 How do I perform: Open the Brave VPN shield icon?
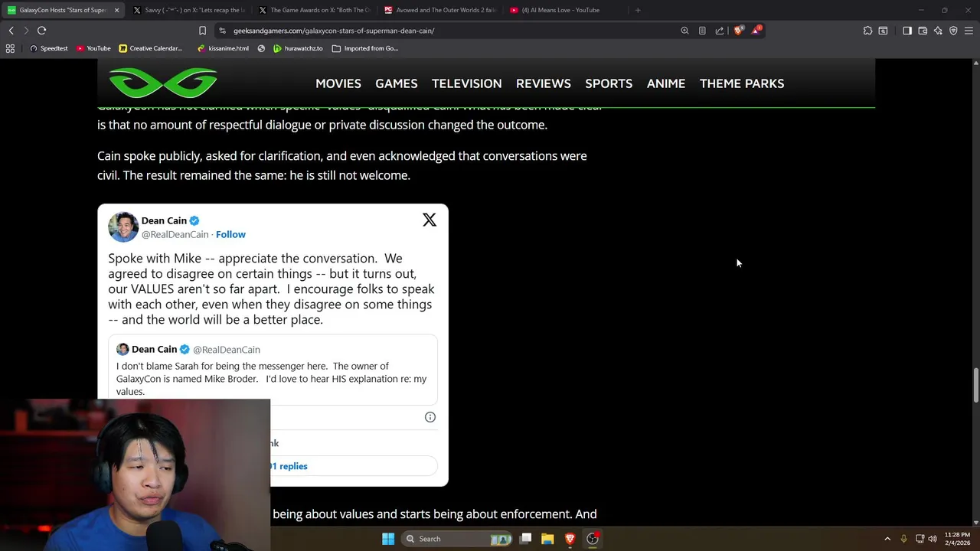pos(953,31)
